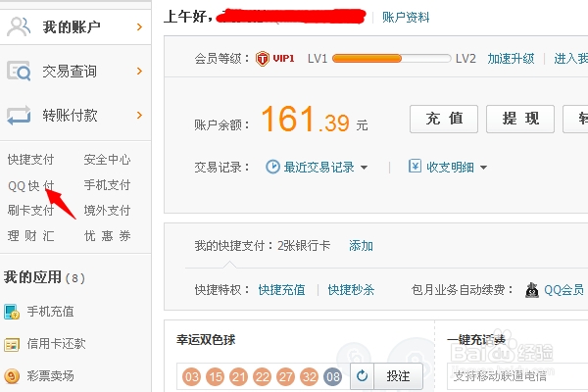Open 刷卡支付 in sidebar

pos(30,211)
